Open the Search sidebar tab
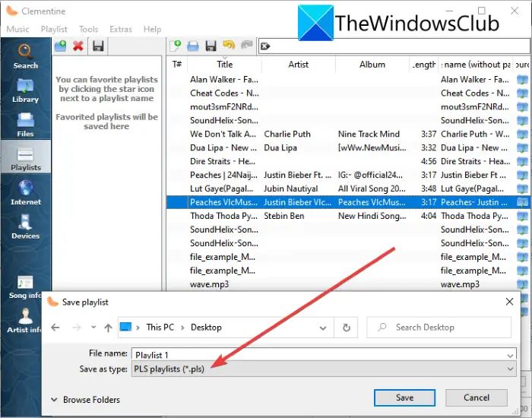Viewport: 532px width, 418px height. click(x=25, y=56)
